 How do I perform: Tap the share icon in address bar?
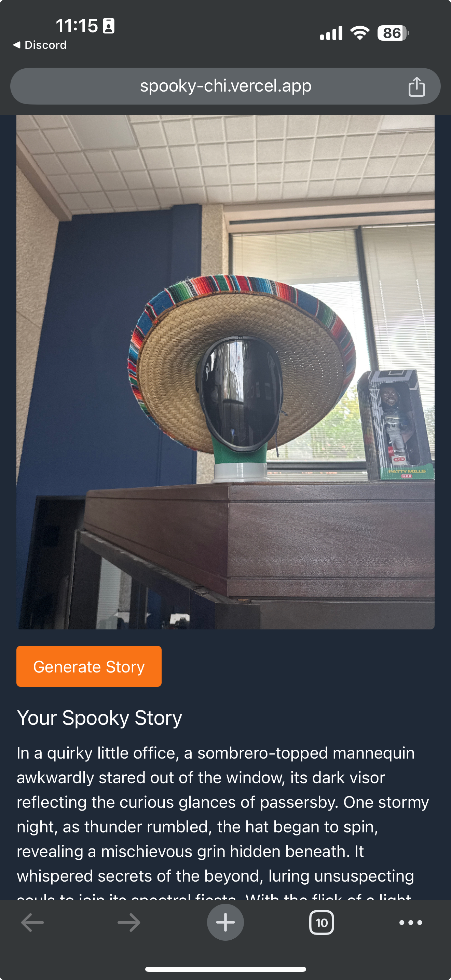click(416, 86)
